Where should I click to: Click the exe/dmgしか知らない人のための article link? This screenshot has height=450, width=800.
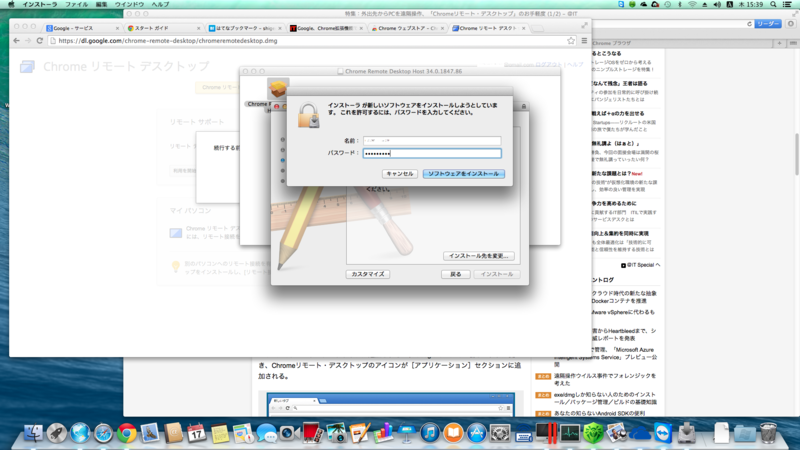pyautogui.click(x=605, y=398)
